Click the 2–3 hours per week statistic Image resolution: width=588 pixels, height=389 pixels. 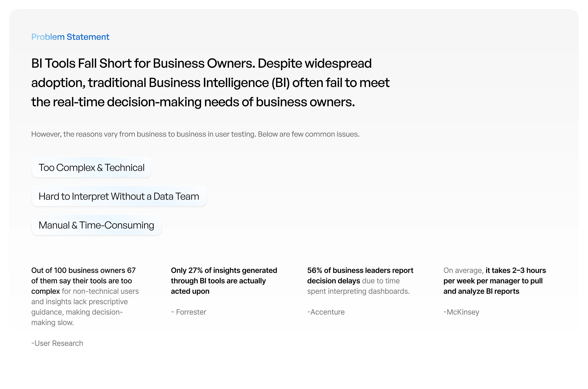pos(495,281)
